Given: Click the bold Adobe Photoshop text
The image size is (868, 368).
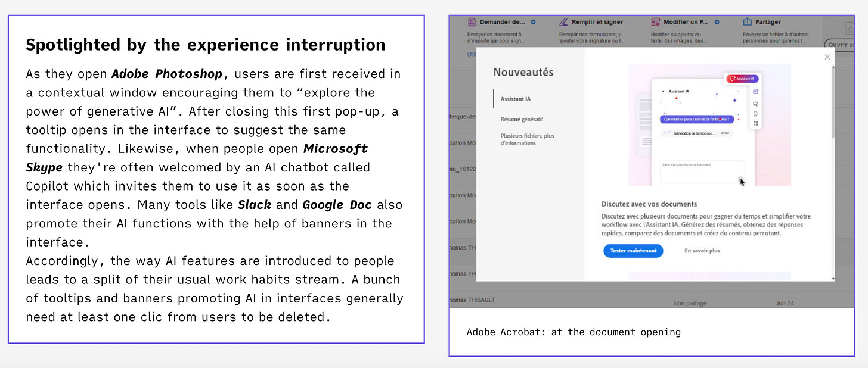Looking at the screenshot, I should point(167,74).
